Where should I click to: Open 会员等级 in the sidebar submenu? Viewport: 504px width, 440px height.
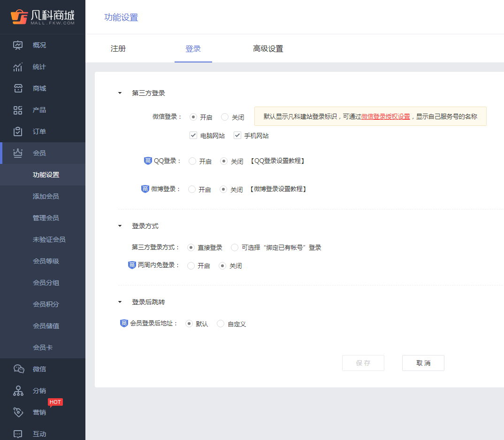[46, 261]
